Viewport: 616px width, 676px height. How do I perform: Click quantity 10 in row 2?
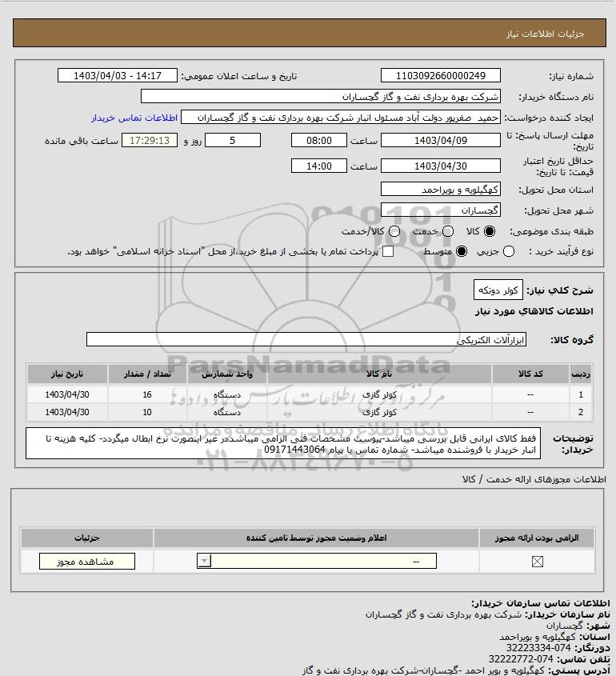(x=147, y=412)
